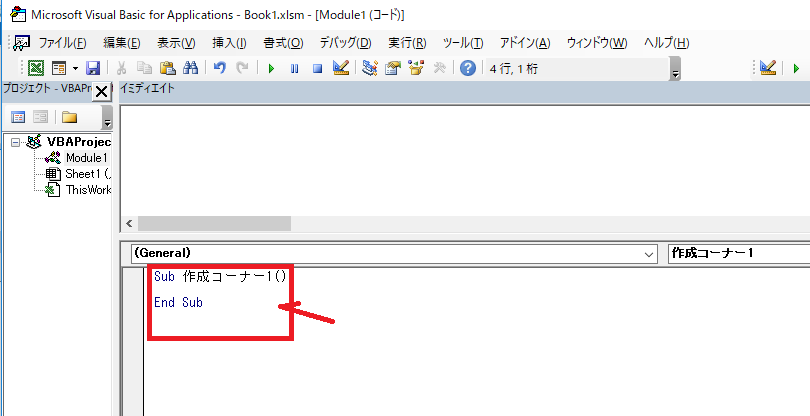The image size is (810, 416).
Task: Close the Project Explorer pane with X
Action: tap(102, 93)
